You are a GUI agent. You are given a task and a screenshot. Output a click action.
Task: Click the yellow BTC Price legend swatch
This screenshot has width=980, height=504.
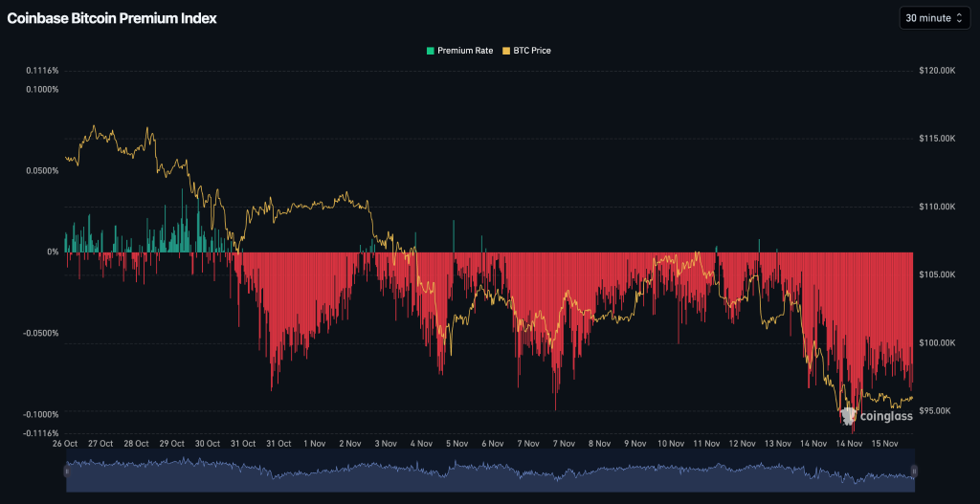(x=507, y=51)
